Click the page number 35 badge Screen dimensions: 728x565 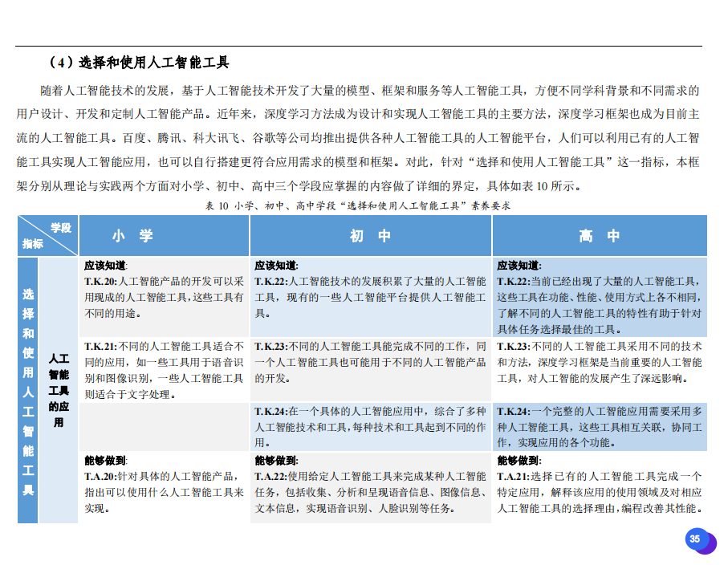(x=695, y=539)
